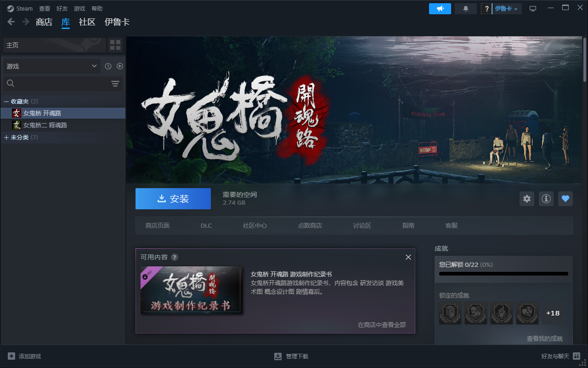Close the 可用内容 panel
Viewport: 588px width, 368px height.
click(408, 257)
